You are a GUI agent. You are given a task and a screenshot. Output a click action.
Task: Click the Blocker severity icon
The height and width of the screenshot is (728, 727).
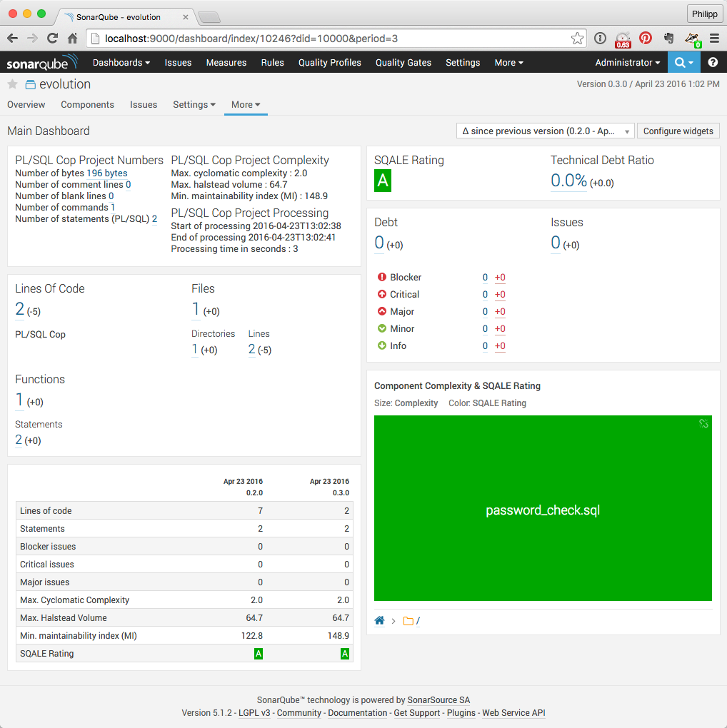point(382,277)
